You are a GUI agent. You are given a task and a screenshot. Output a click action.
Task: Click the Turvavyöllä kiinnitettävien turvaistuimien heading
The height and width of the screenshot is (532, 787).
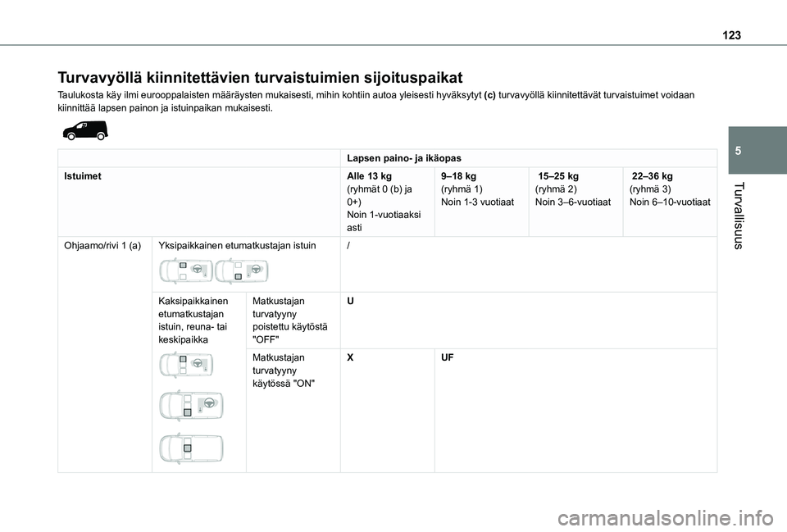pos(260,78)
